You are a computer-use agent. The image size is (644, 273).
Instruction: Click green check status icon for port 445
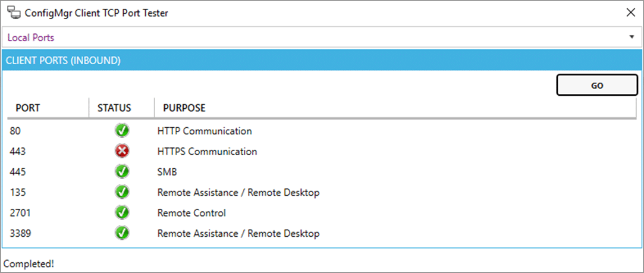(122, 172)
